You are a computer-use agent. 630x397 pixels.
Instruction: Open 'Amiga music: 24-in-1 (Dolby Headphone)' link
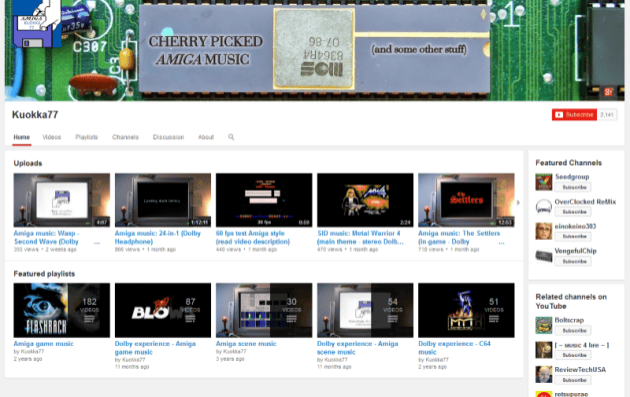click(158, 237)
